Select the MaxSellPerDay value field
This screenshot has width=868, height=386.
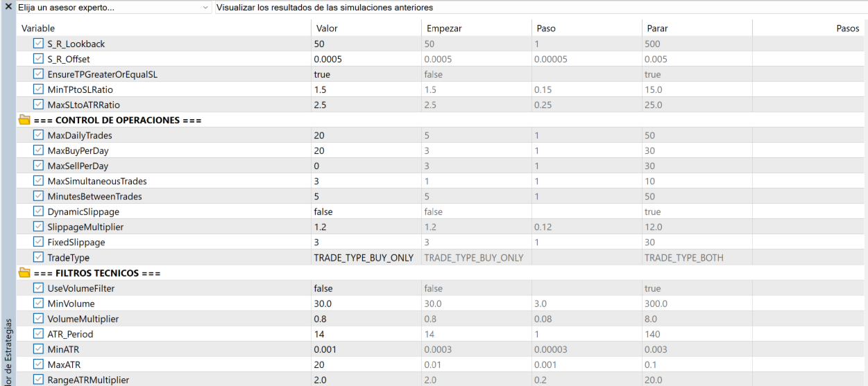tap(364, 166)
